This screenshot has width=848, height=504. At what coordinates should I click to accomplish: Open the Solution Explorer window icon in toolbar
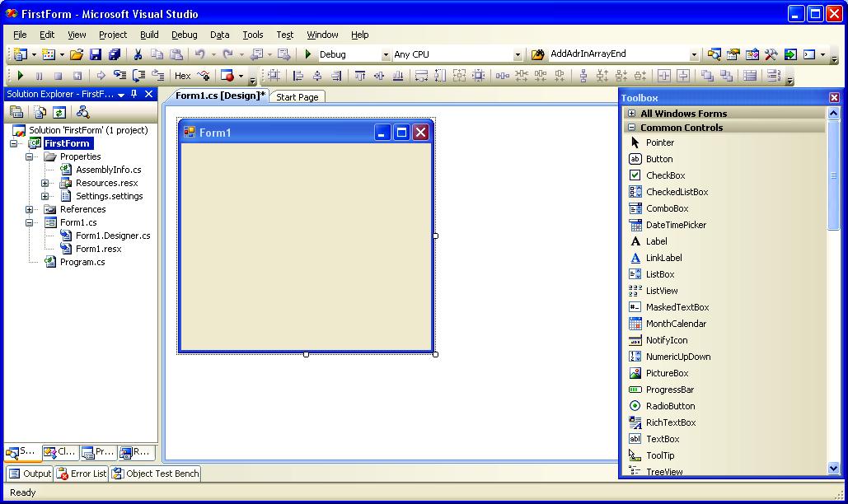[x=714, y=54]
